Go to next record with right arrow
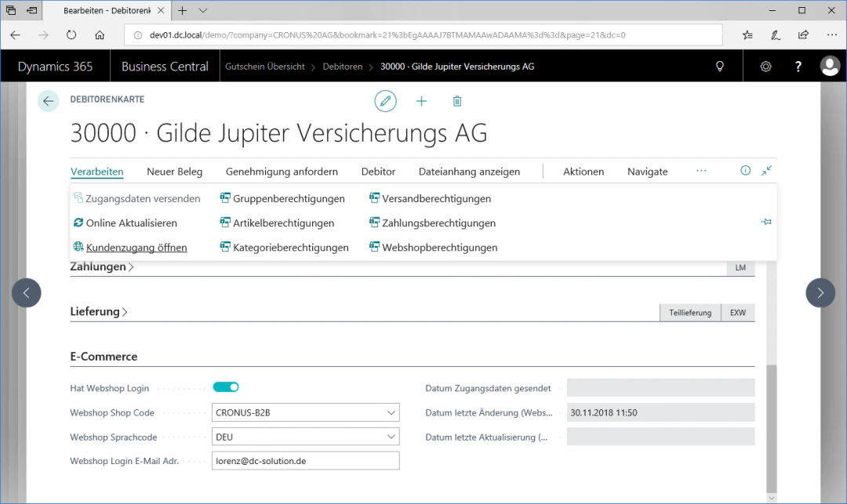 (x=820, y=292)
